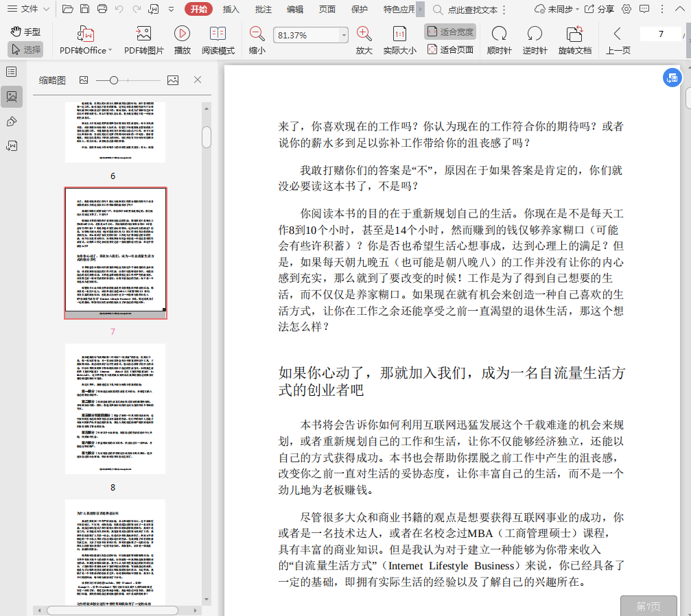Toggle 适合宽度 fit width
The height and width of the screenshot is (616, 691).
tap(450, 32)
